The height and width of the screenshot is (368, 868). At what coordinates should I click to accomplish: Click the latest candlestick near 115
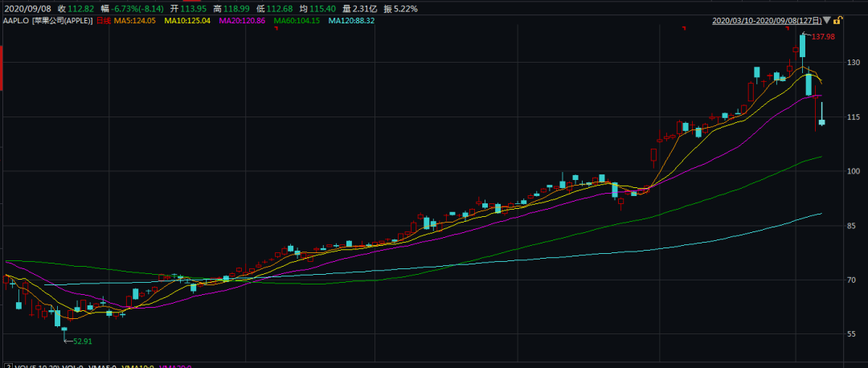tap(821, 121)
